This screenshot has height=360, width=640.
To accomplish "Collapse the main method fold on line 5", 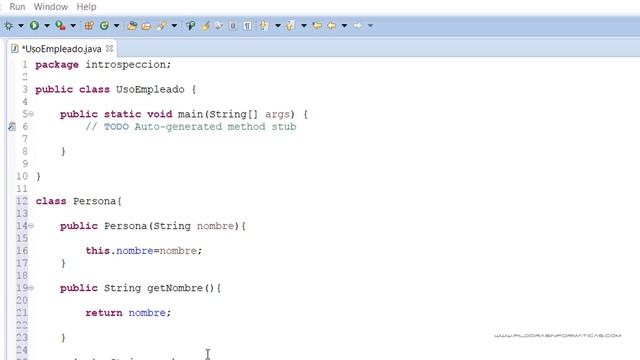I will click(31, 114).
